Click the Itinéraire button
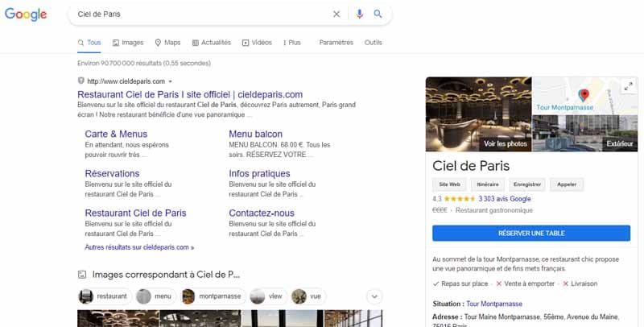Screen dimensions: 644x327 pos(488,184)
